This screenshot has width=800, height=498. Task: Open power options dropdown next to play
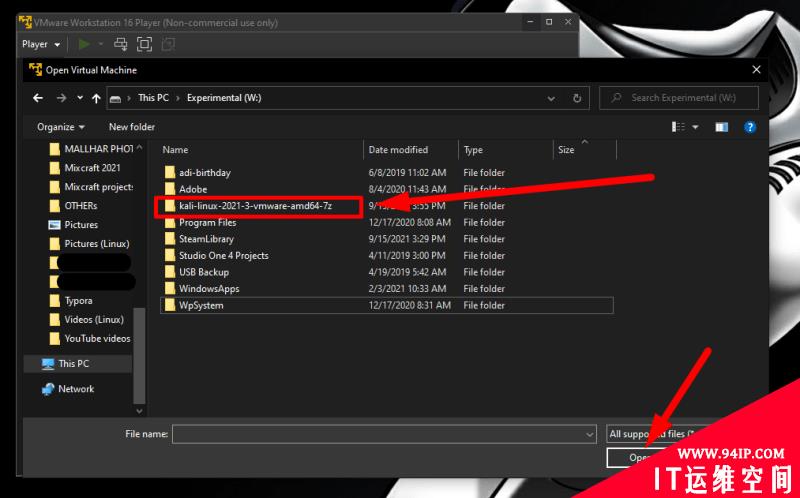point(101,44)
